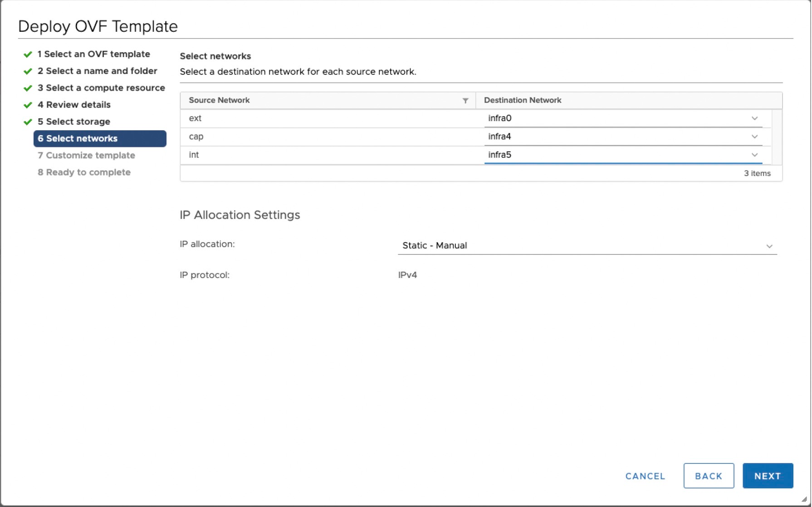Go to the Customize template step

tap(86, 155)
